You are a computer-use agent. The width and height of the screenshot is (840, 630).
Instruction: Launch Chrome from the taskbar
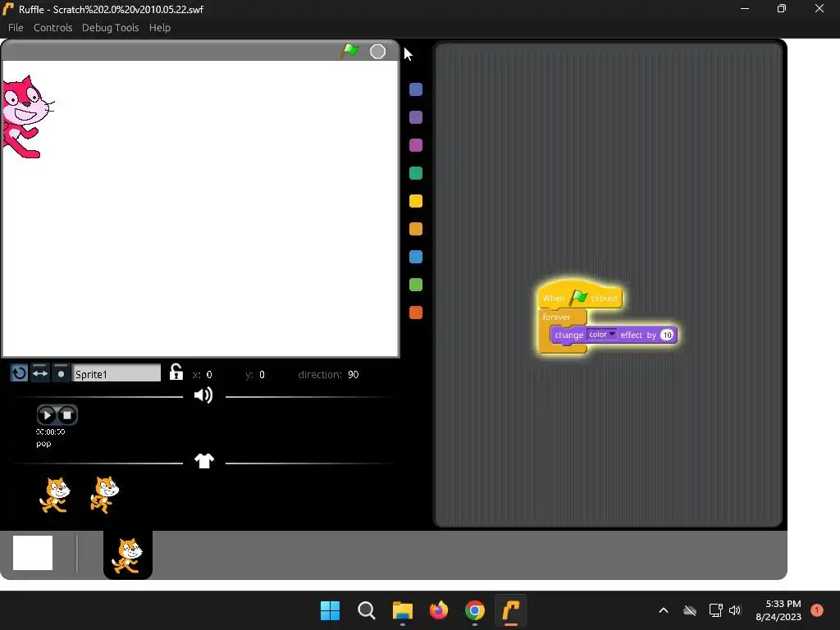[x=475, y=610]
